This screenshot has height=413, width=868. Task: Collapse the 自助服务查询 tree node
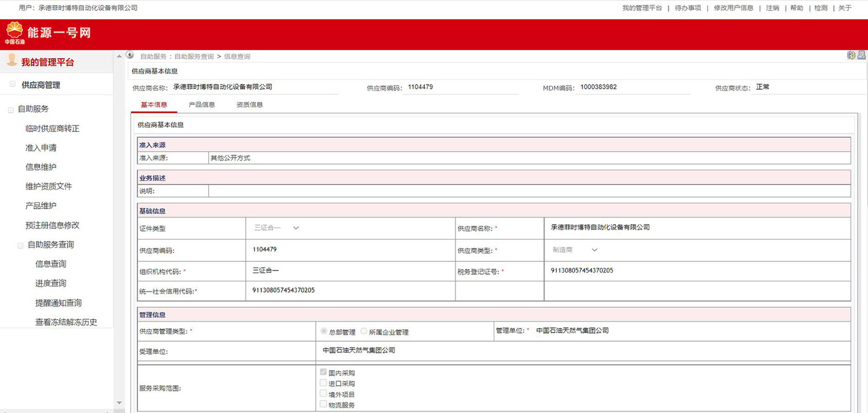tap(20, 245)
